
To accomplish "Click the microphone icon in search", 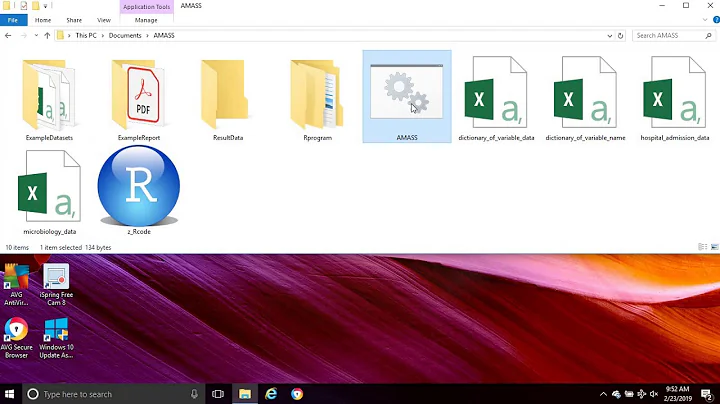I will [x=194, y=394].
